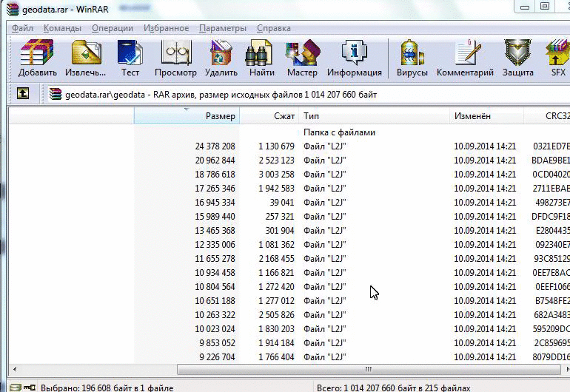Click the Добавить (Add) toolbar icon
Image resolution: width=570 pixels, height=392 pixels.
(x=38, y=58)
